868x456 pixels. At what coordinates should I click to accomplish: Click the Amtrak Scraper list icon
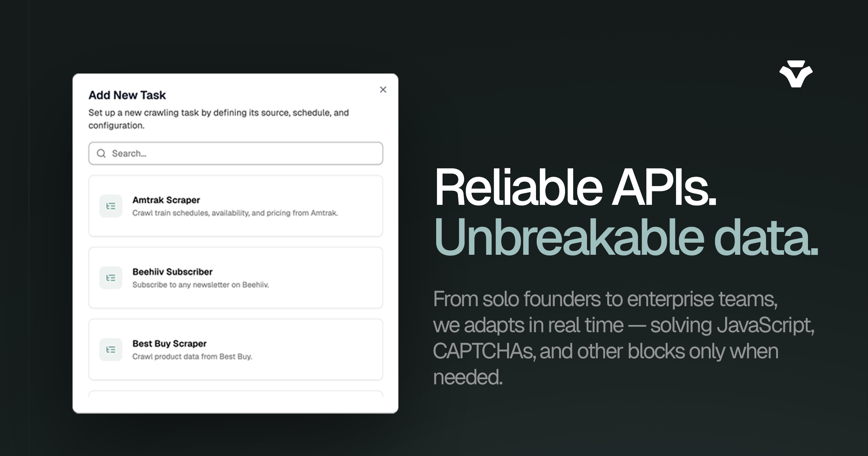coord(111,206)
